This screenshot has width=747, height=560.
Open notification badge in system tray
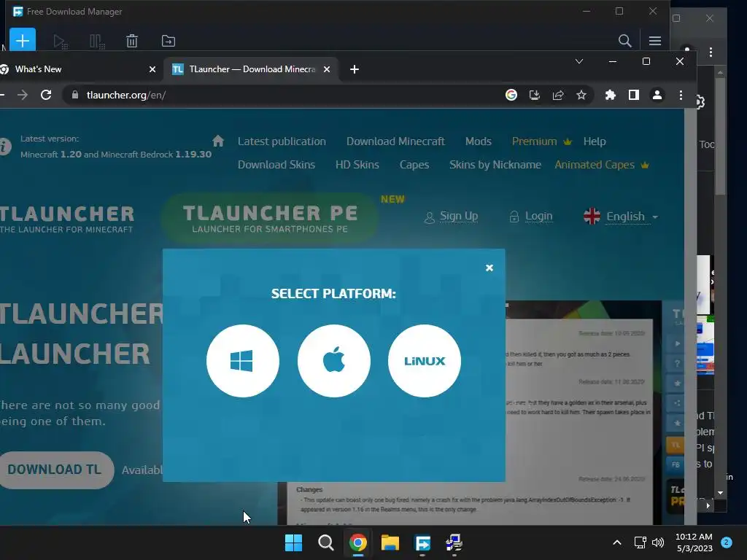pos(727,542)
